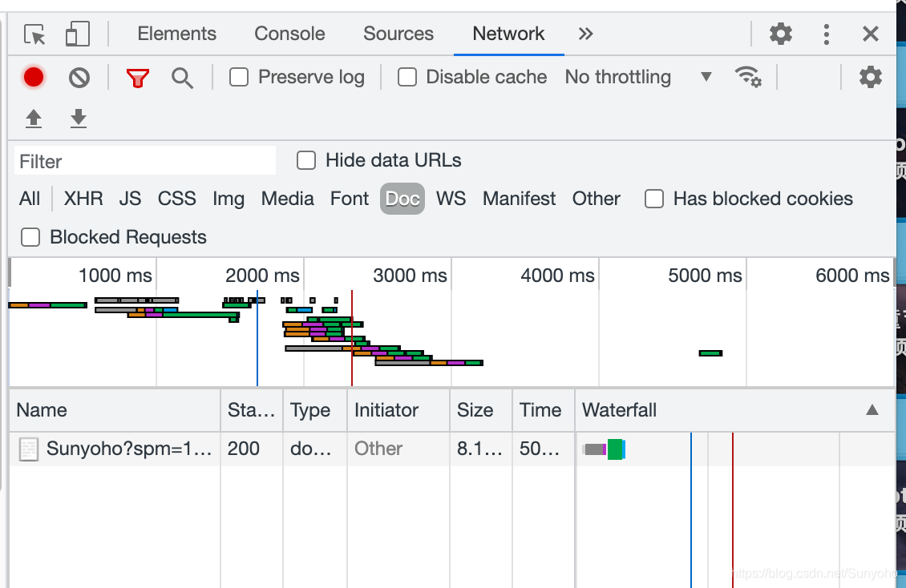Open the No throttling dropdown
906x588 pixels.
638,77
